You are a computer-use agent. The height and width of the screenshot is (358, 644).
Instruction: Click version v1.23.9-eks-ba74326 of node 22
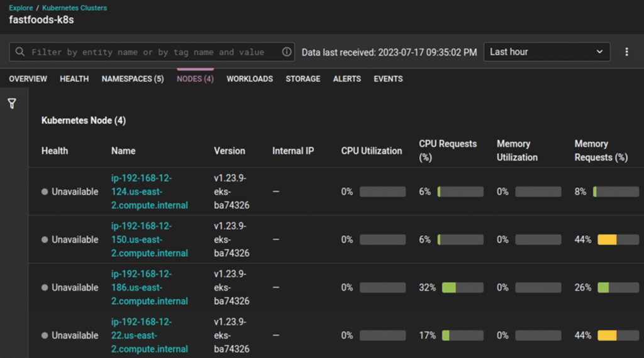231,335
